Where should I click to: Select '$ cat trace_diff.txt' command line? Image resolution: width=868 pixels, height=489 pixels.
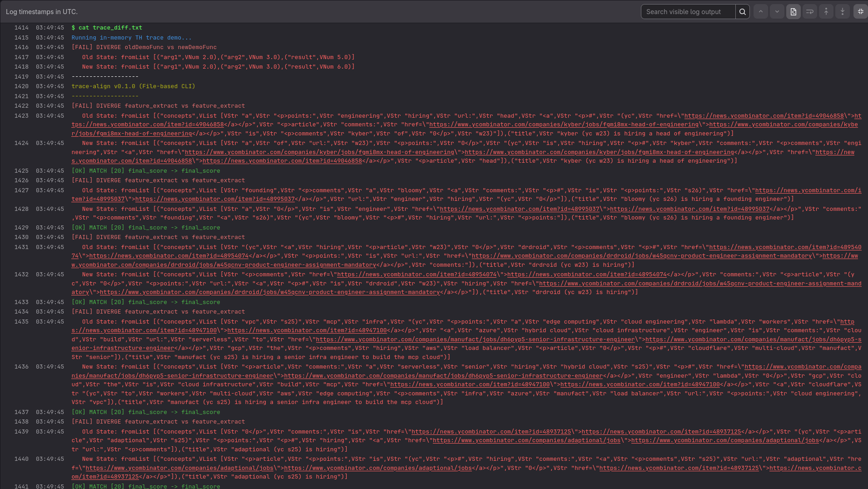pos(107,28)
